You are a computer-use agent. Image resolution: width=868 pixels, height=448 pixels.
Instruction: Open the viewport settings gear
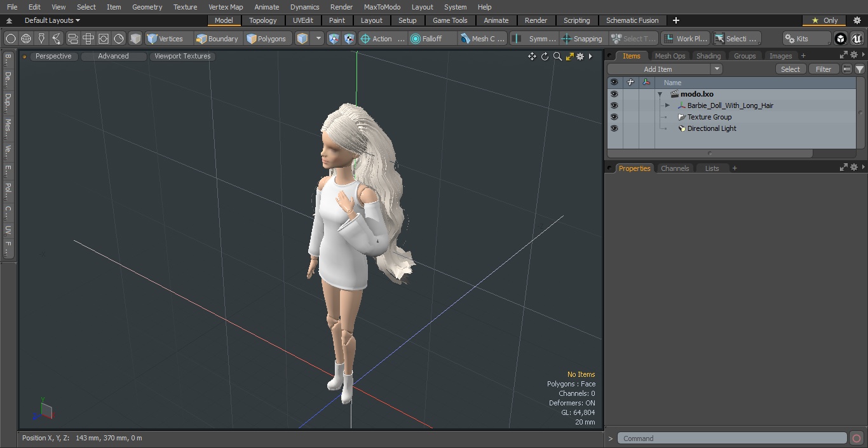(x=580, y=57)
